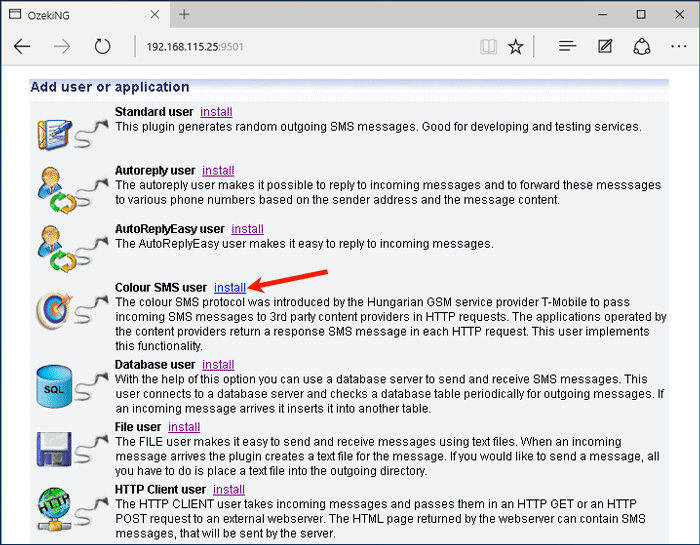The height and width of the screenshot is (545, 700).
Task: Install the Autoreply user
Action: tap(218, 170)
